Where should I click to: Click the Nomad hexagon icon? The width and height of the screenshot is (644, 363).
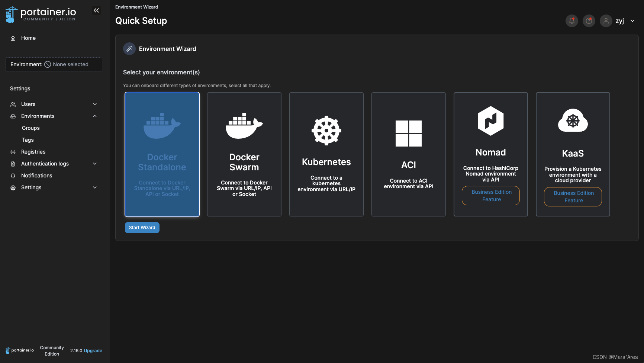point(491,121)
